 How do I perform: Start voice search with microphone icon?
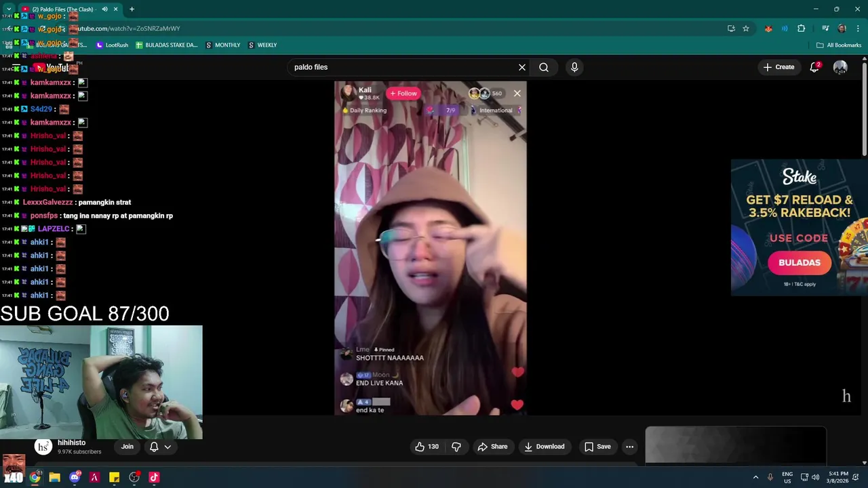[574, 67]
